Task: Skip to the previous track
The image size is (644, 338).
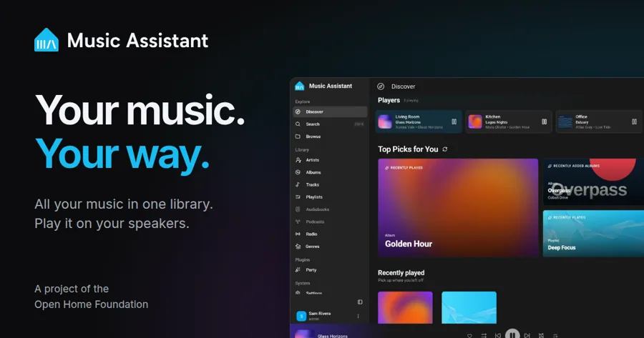Action: (x=498, y=336)
